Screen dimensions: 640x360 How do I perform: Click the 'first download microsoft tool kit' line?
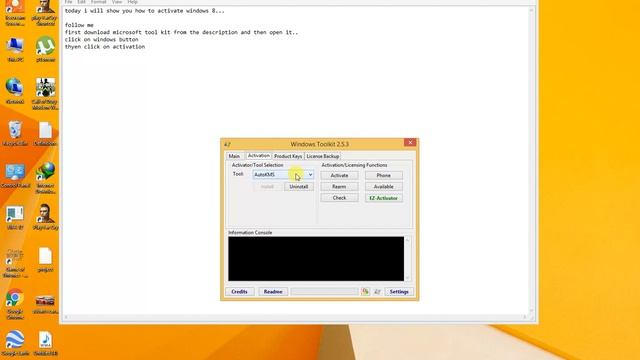coord(181,32)
